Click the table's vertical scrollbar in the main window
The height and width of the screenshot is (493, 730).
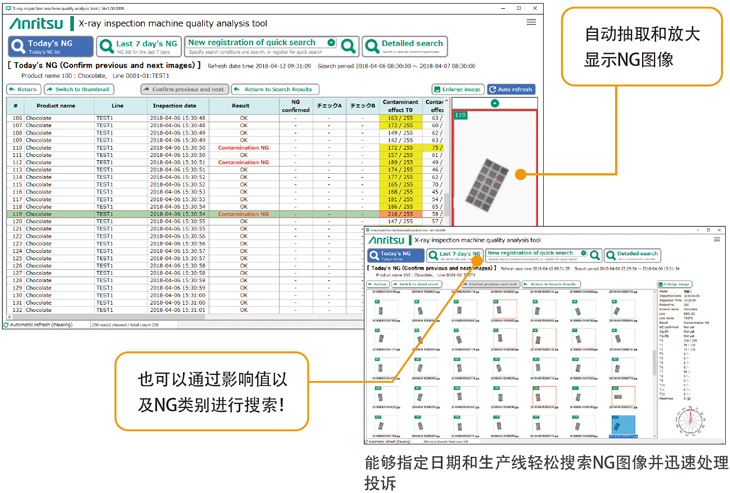click(x=446, y=203)
